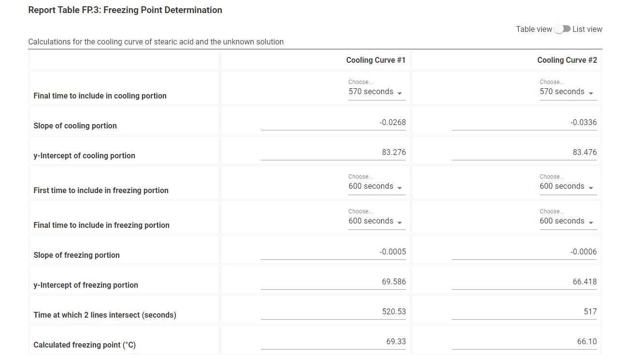The image size is (633, 364).
Task: Click Cooling Curve #1 calculated freezing point field
Action: coord(333,342)
